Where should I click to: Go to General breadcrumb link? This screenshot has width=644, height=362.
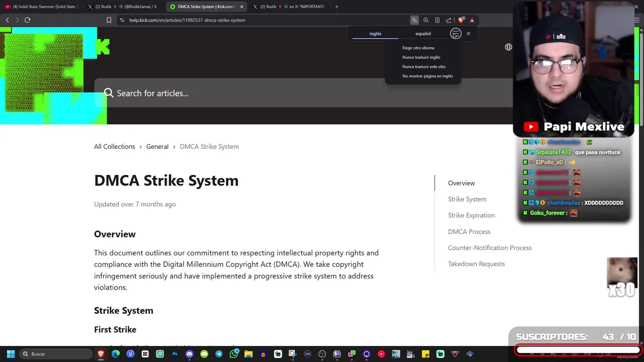point(157,146)
